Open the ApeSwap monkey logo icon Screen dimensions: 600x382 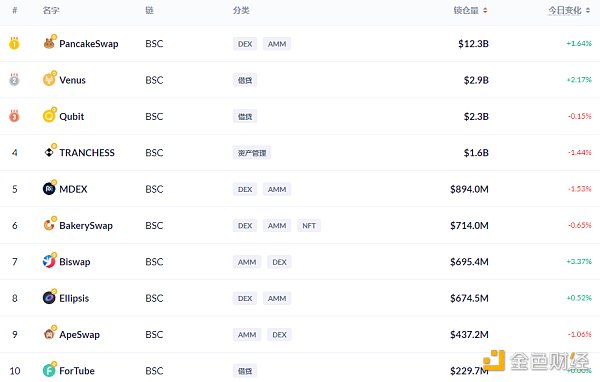(x=49, y=334)
